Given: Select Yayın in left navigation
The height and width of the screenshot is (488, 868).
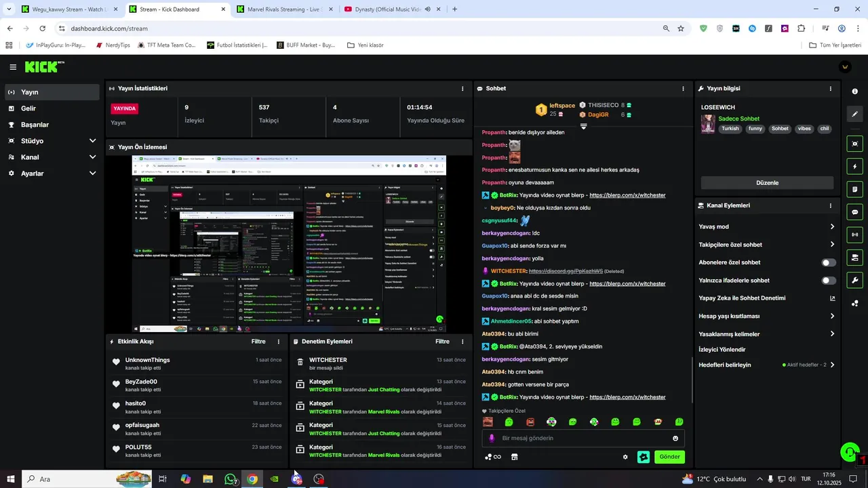Looking at the screenshot, I should point(52,92).
